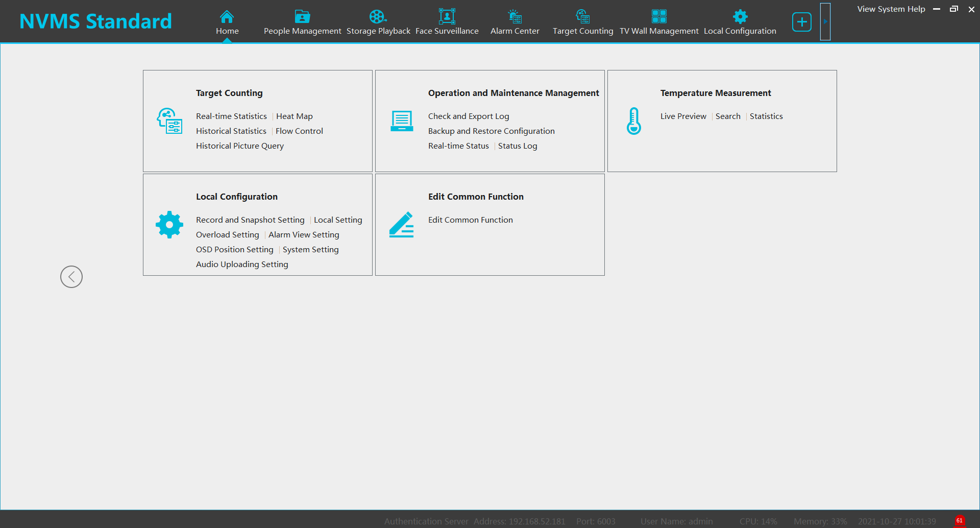Click the thermometer Temperature Measurement icon
Image resolution: width=980 pixels, height=528 pixels.
(633, 121)
